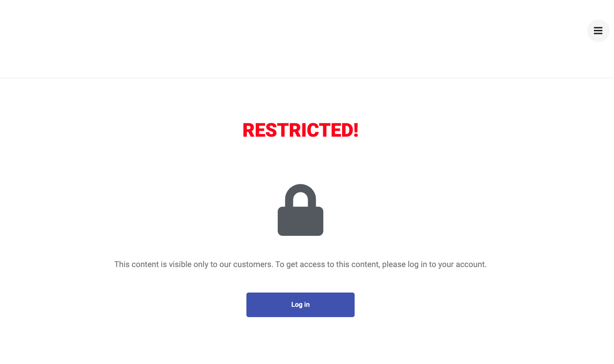614x364 pixels.
Task: Select the red RESTRICTED! heading
Action: point(301,130)
